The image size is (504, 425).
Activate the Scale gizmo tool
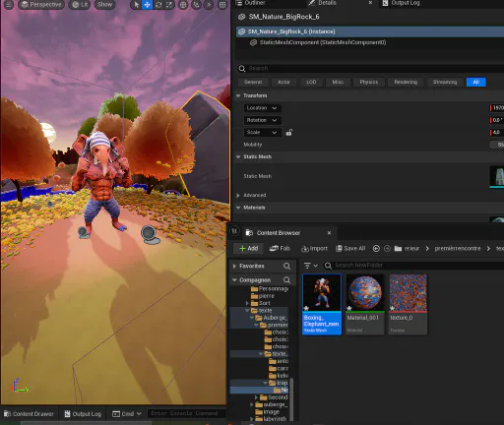pyautogui.click(x=169, y=5)
